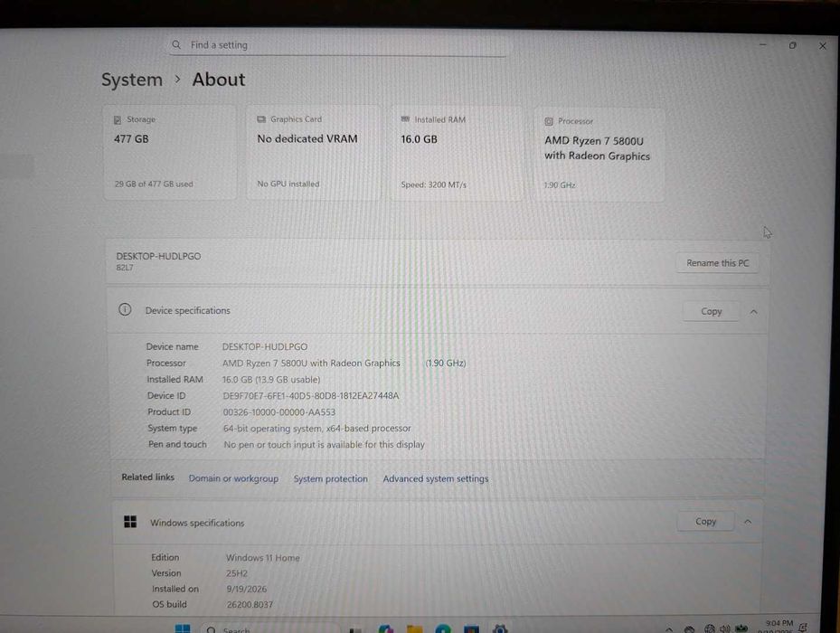
Task: Click the 29 GB of 477 GB used text
Action: 154,184
